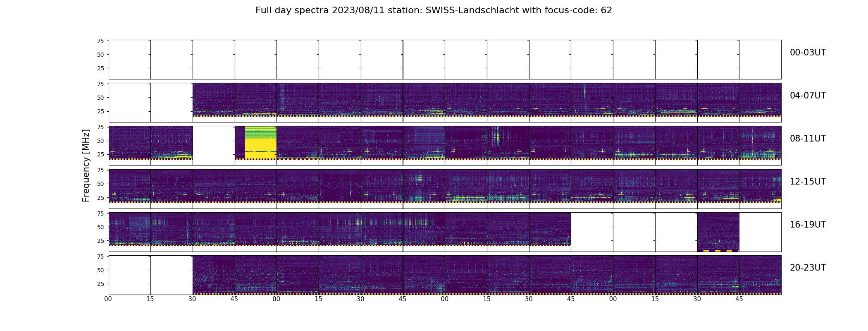Click the 50 tick label of the 16-19UT row
The width and height of the screenshot is (868, 331).
100,227
